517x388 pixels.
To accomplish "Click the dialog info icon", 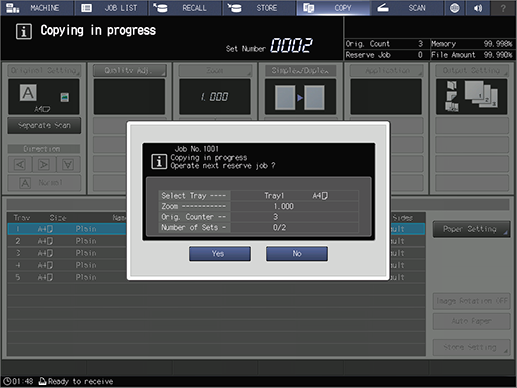I will (x=159, y=162).
